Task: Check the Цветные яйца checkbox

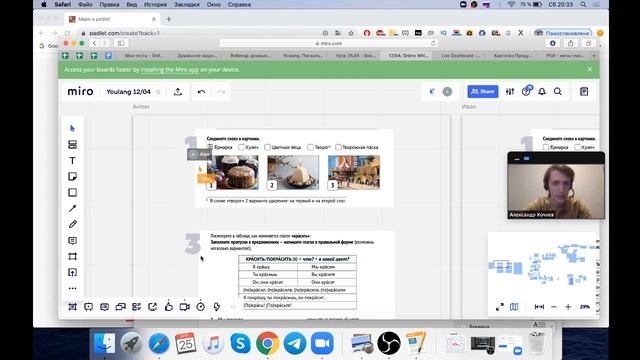Action: pyautogui.click(x=267, y=147)
